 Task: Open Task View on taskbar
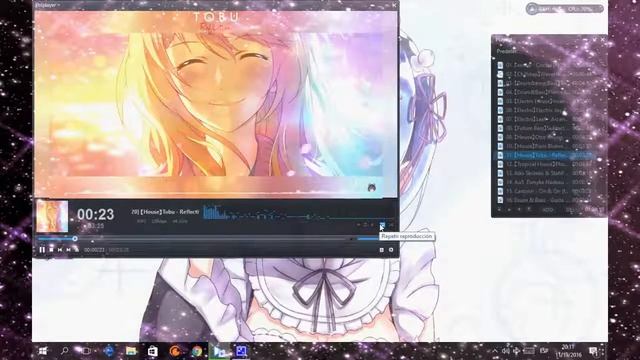point(86,351)
